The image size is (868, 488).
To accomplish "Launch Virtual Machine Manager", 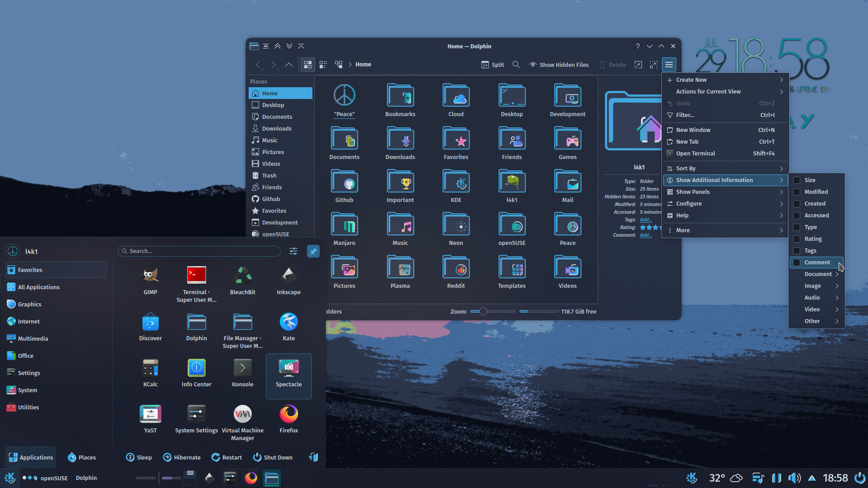I will pyautogui.click(x=243, y=422).
